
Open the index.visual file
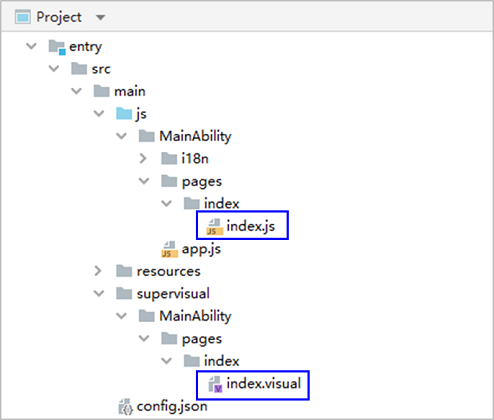coord(263,384)
